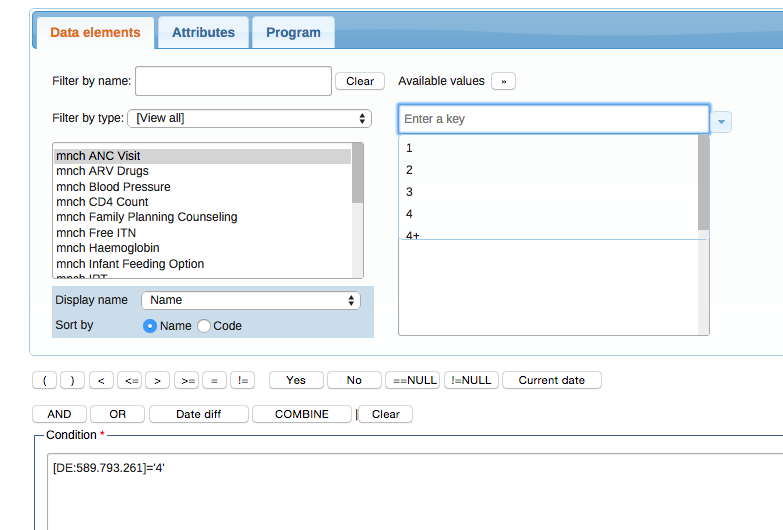Open the Display name dropdown
The width and height of the screenshot is (783, 530).
coord(251,300)
